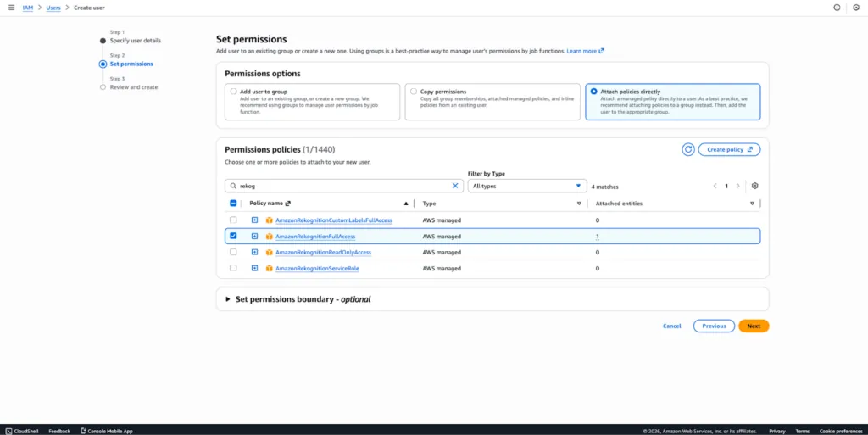Open the Learn more link

[x=585, y=51]
